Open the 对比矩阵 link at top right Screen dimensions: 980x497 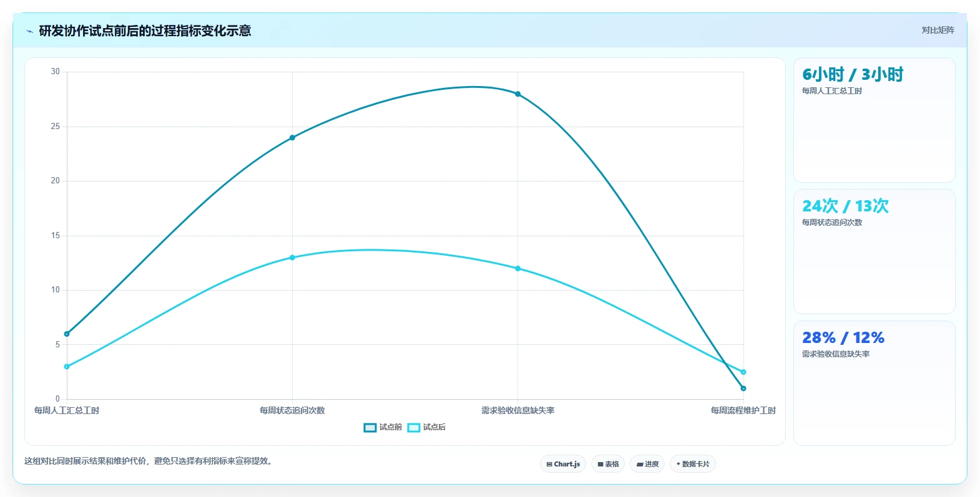(938, 30)
